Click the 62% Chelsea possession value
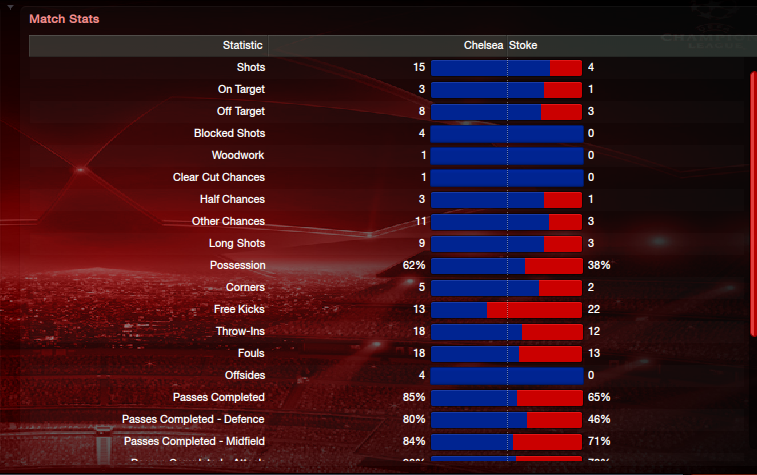This screenshot has height=475, width=757. tap(414, 265)
